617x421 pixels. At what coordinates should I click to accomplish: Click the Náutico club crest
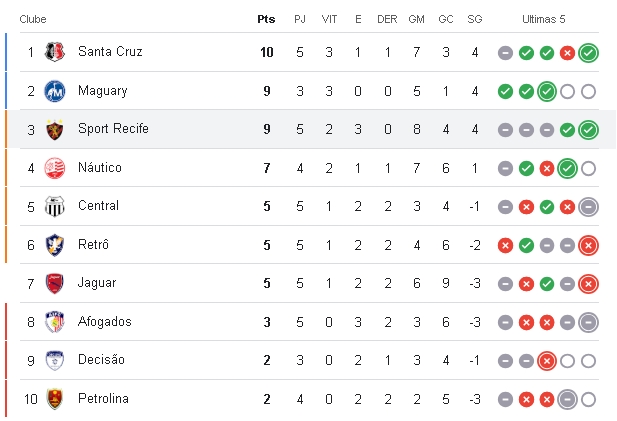[55, 168]
